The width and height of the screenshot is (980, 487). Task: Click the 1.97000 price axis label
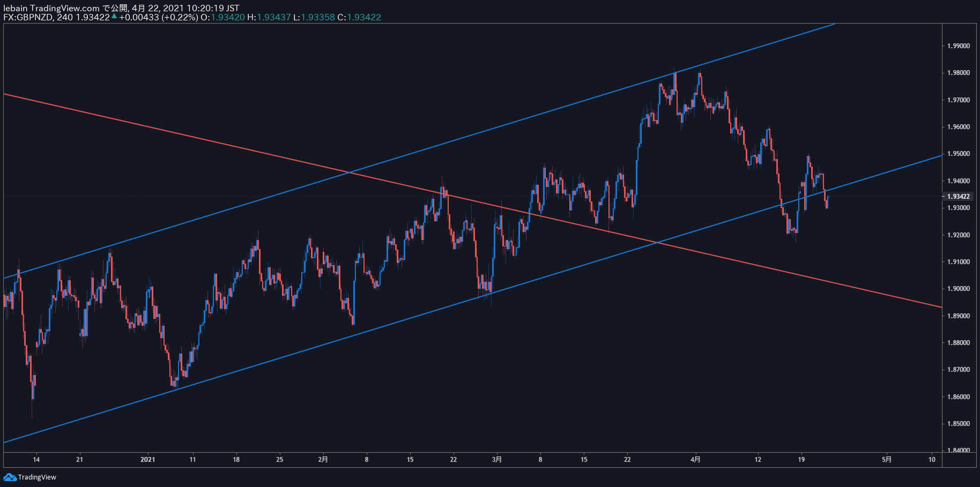[959, 100]
